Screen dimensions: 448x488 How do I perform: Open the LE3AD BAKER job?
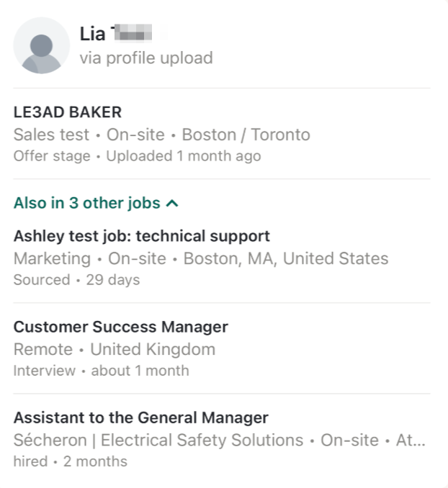(68, 112)
